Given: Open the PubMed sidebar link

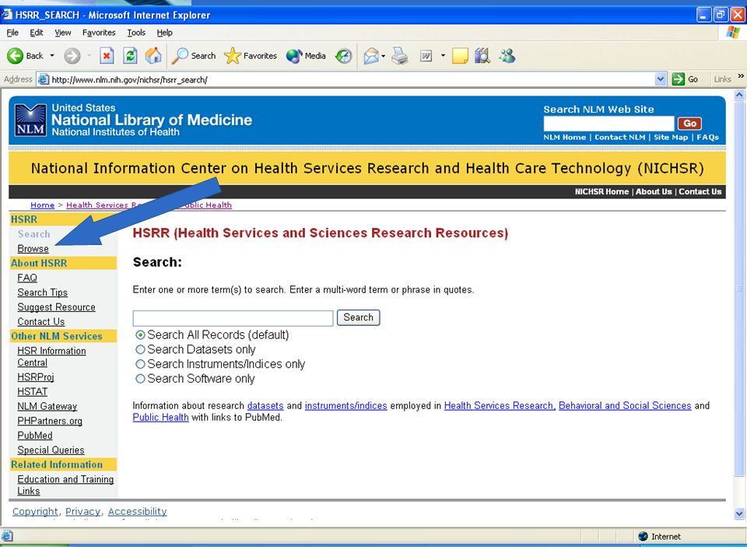Looking at the screenshot, I should pyautogui.click(x=35, y=436).
